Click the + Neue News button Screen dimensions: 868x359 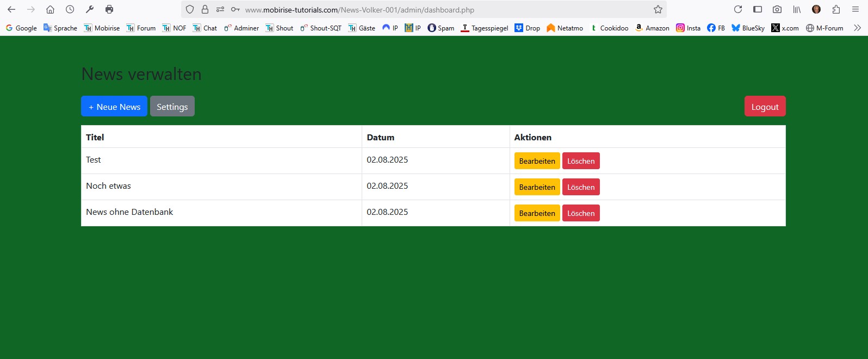[x=114, y=107]
